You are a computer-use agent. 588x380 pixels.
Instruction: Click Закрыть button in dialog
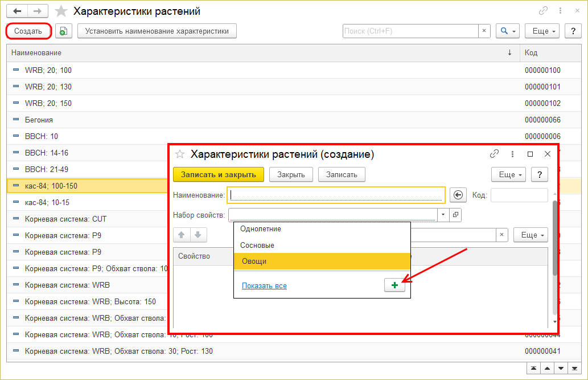coord(291,174)
